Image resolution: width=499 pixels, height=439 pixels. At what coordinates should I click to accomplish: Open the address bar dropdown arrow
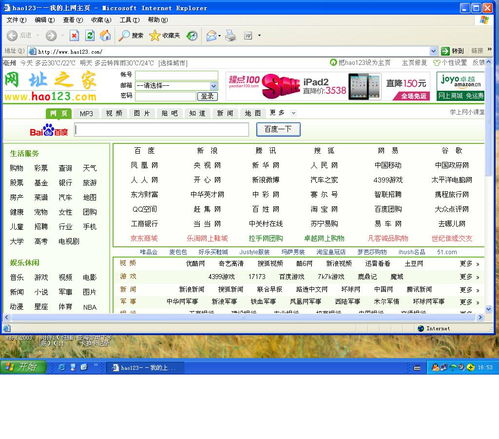coord(433,51)
